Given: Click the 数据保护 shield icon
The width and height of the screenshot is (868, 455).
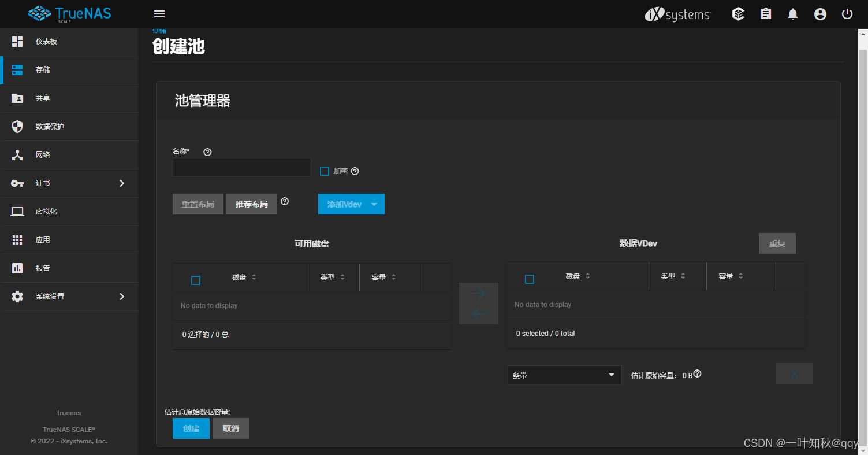Looking at the screenshot, I should (x=17, y=127).
